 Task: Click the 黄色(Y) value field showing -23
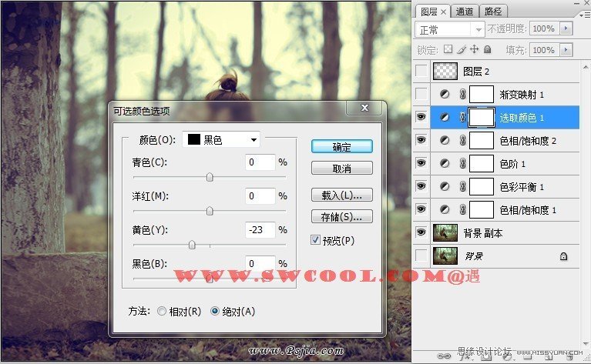click(260, 229)
